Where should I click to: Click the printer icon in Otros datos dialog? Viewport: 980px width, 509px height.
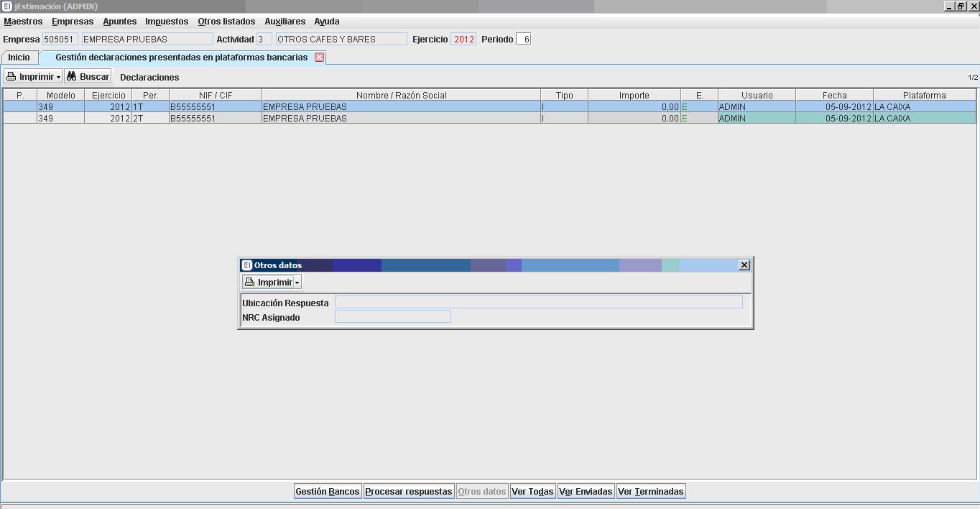250,283
